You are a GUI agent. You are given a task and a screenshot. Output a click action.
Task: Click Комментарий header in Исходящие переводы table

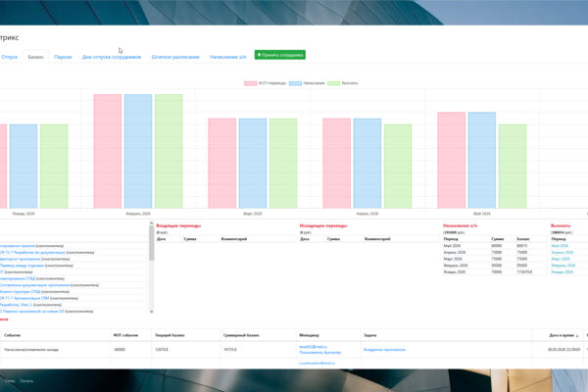(x=377, y=239)
